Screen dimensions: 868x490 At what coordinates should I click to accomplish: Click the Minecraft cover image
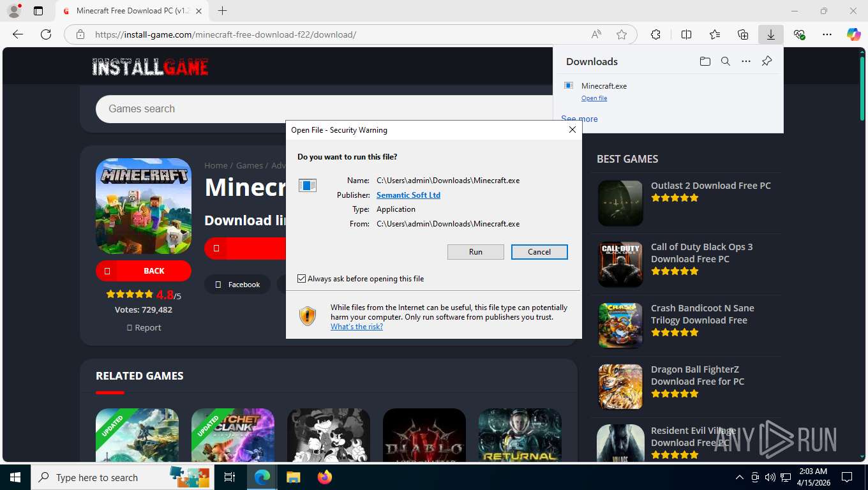144,206
